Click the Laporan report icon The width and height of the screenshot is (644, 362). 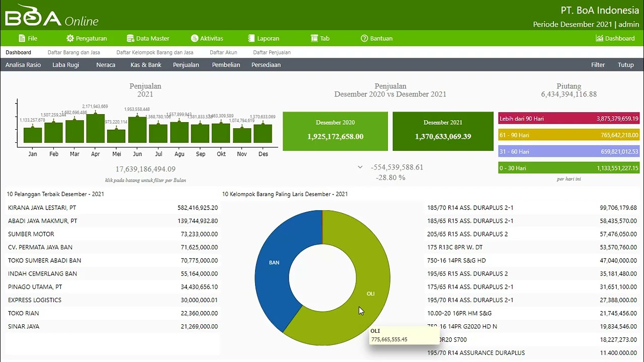tap(252, 38)
